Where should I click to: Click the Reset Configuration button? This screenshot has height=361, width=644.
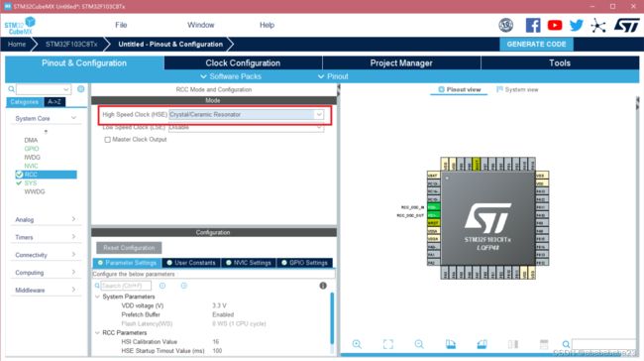click(129, 248)
